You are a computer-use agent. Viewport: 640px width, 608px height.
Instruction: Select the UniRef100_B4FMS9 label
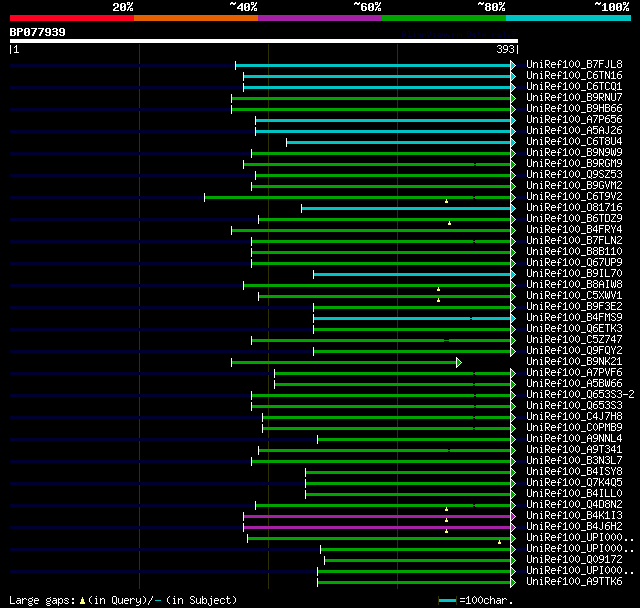click(574, 318)
